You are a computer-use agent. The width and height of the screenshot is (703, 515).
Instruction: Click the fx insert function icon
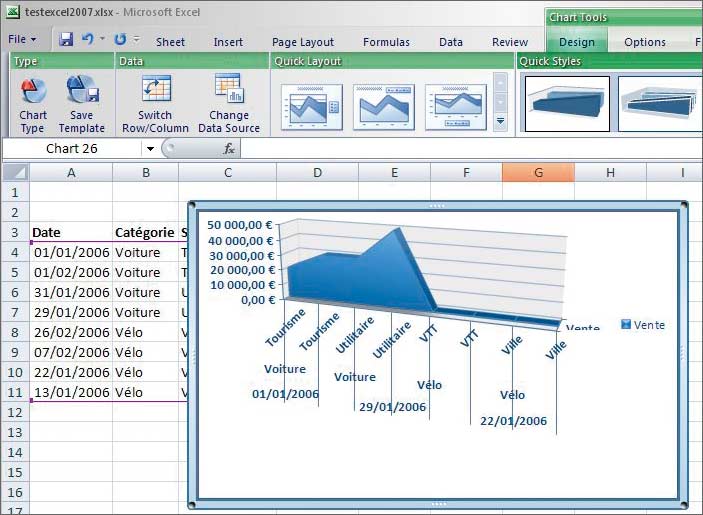click(229, 149)
